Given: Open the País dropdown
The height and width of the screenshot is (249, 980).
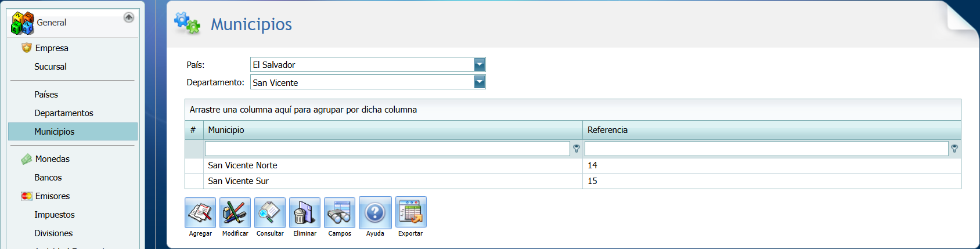Looking at the screenshot, I should 480,64.
